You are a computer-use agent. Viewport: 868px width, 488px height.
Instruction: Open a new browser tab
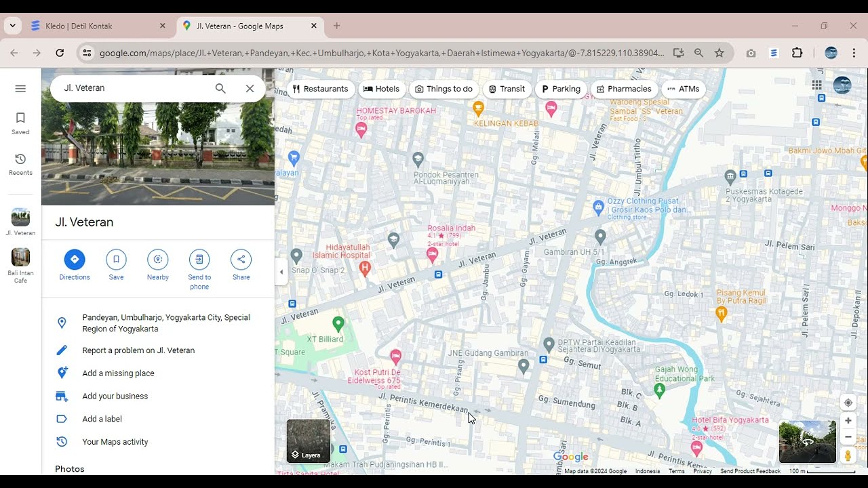pos(336,26)
